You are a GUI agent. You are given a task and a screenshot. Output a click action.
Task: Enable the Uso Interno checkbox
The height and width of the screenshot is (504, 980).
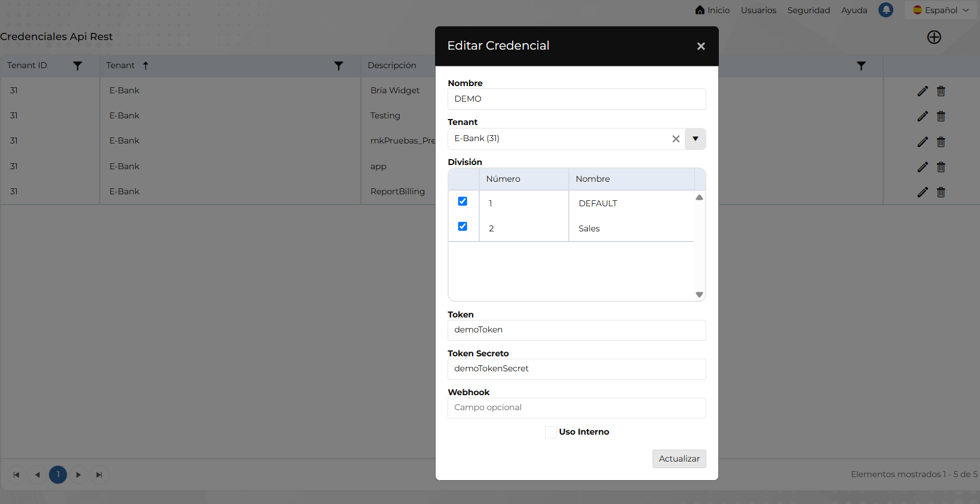pyautogui.click(x=551, y=432)
